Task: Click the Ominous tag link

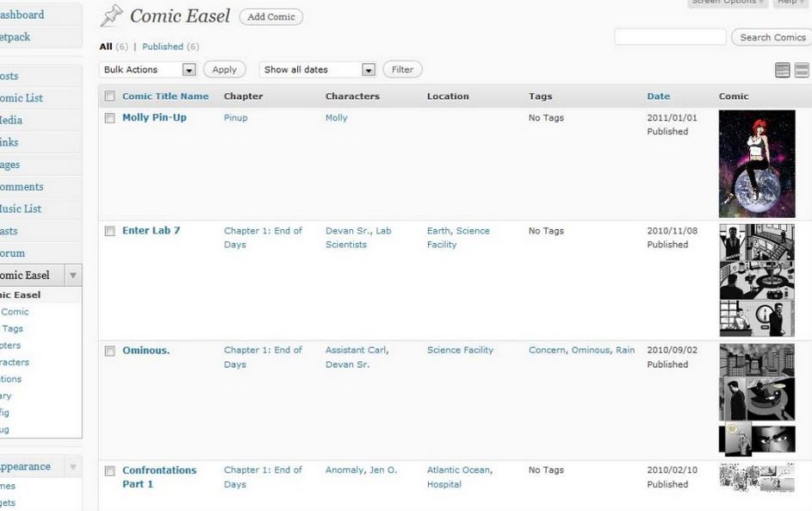Action: [x=591, y=351]
